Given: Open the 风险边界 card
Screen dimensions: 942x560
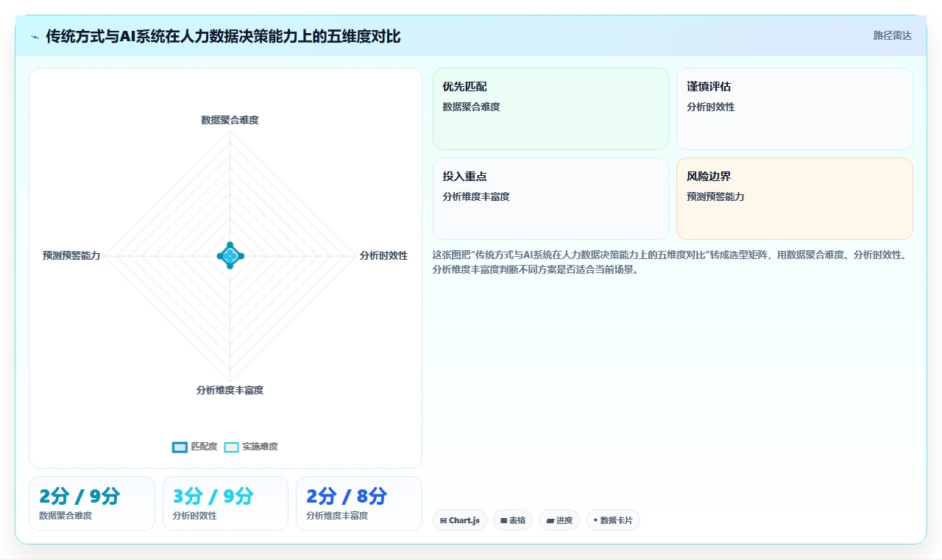Looking at the screenshot, I should coord(795,199).
